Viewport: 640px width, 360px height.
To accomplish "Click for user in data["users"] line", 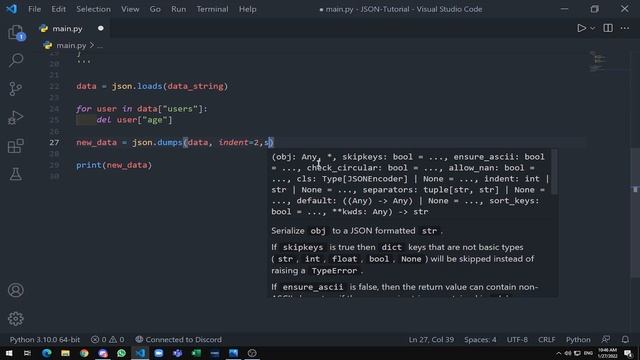I will pyautogui.click(x=142, y=109).
